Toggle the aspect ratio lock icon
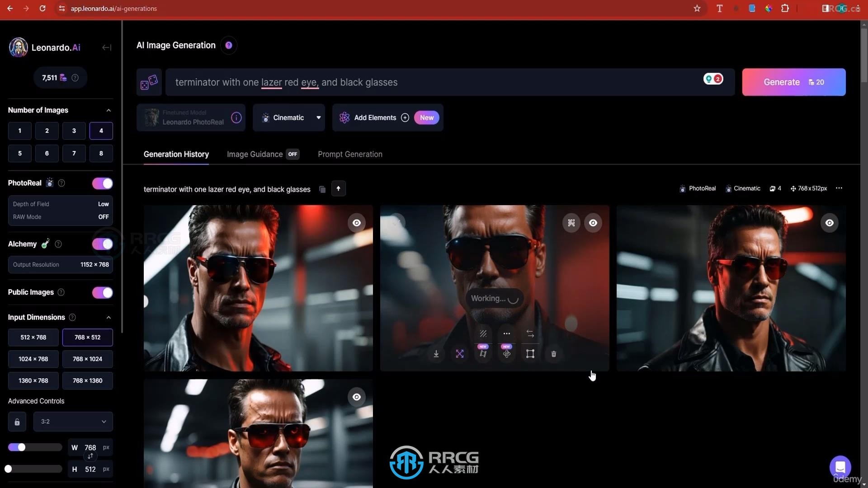Screen dimensions: 868x488 click(17, 422)
